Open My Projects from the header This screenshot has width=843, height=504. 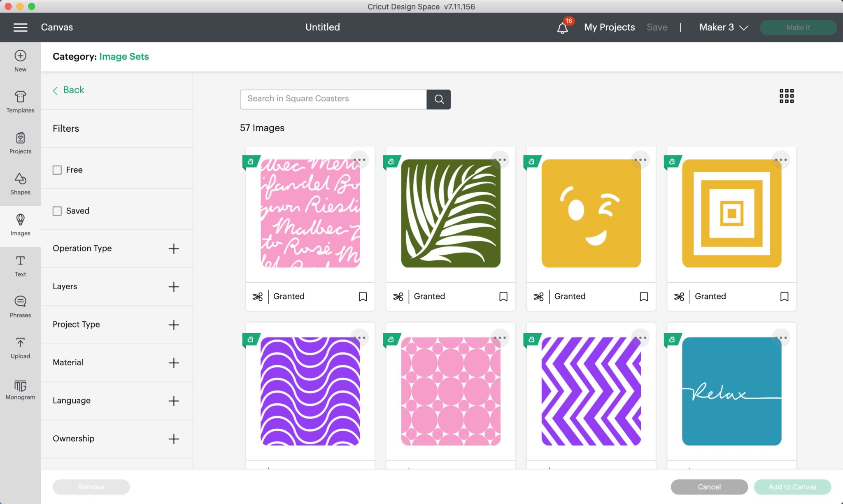point(609,27)
